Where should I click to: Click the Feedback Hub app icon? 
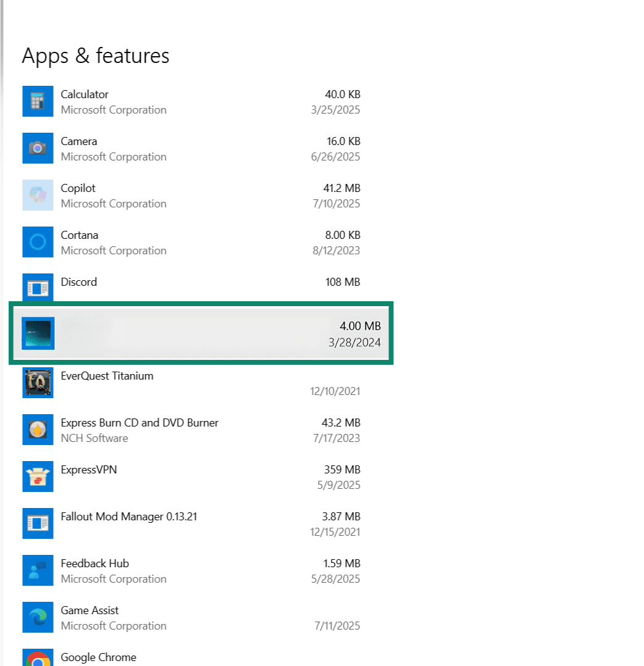(38, 570)
